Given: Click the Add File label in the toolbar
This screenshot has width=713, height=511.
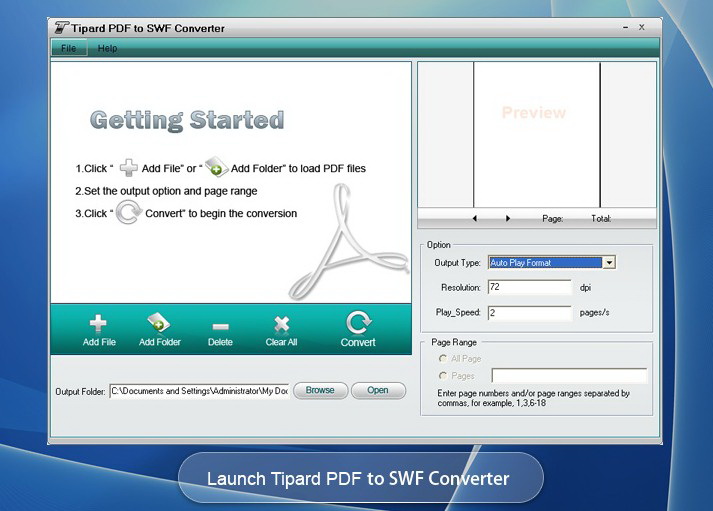Looking at the screenshot, I should point(99,342).
